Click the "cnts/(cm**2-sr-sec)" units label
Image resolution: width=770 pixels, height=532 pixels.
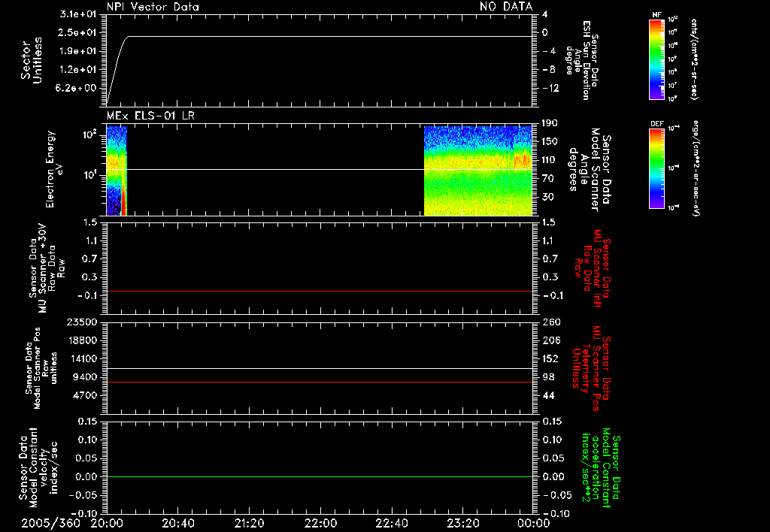click(x=694, y=59)
